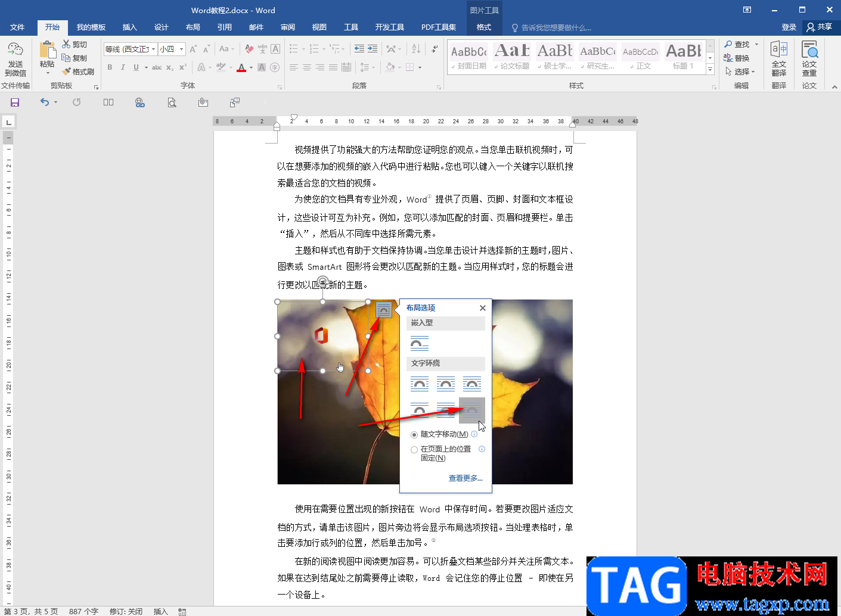Image resolution: width=841 pixels, height=616 pixels.
Task: Toggle Bold formatting
Action: click(110, 67)
